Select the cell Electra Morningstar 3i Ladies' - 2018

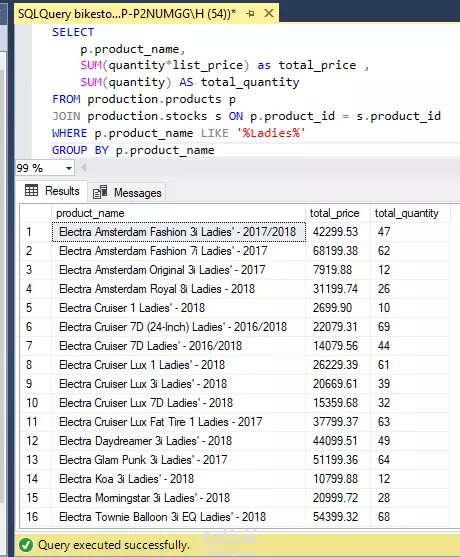(179, 498)
